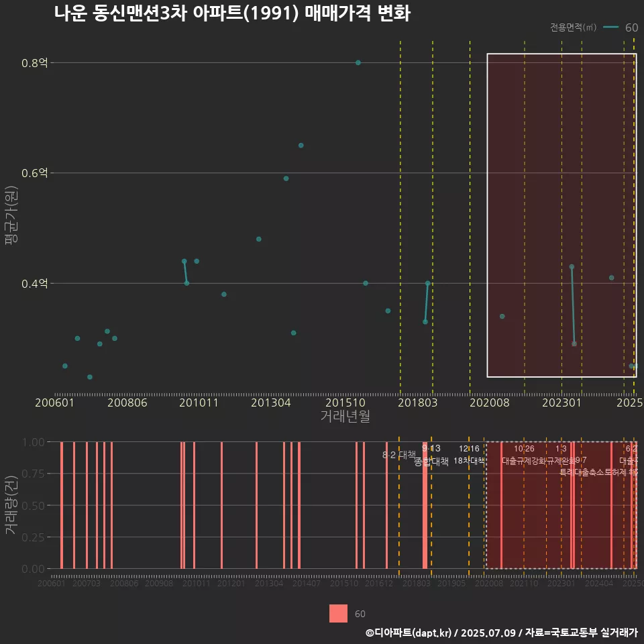Click the data point at about 0.65억
This screenshot has width=644, height=644.
(x=301, y=146)
